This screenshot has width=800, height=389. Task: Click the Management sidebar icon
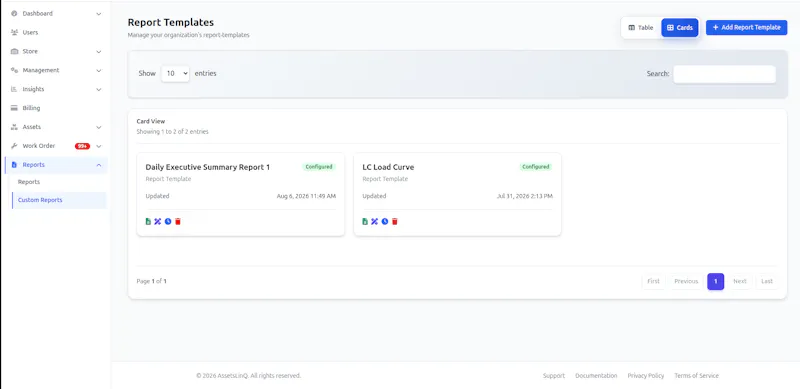[14, 70]
